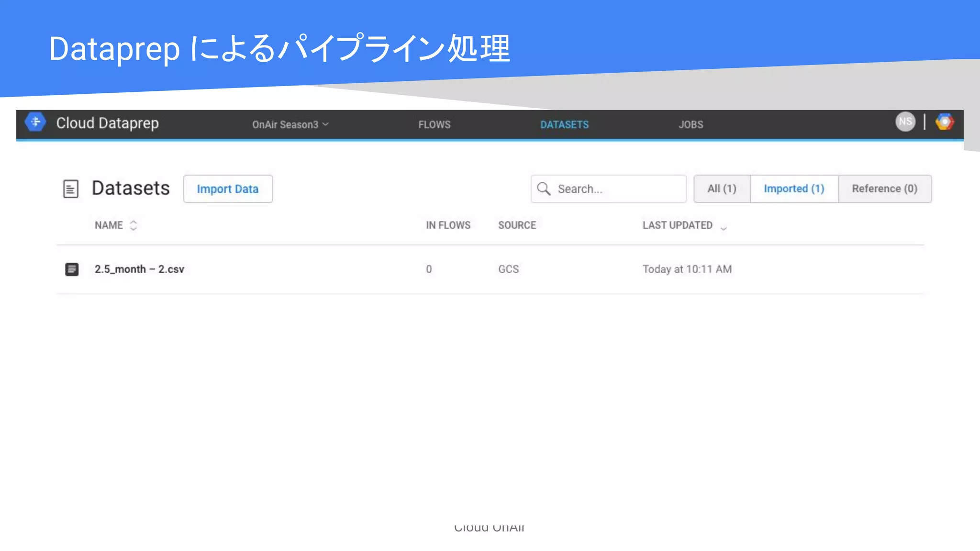Filter by Reference (0) datasets
Screen dimensions: 980x551
tap(885, 189)
